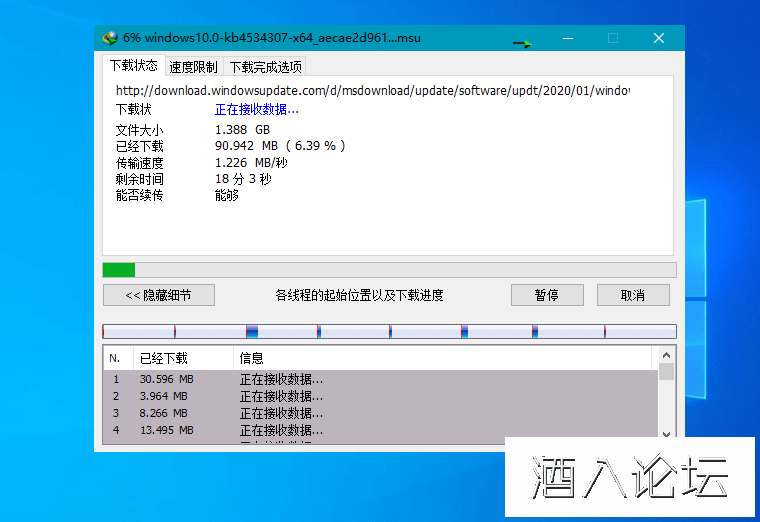Click the IDM app icon in title bar
760x522 pixels.
point(110,38)
